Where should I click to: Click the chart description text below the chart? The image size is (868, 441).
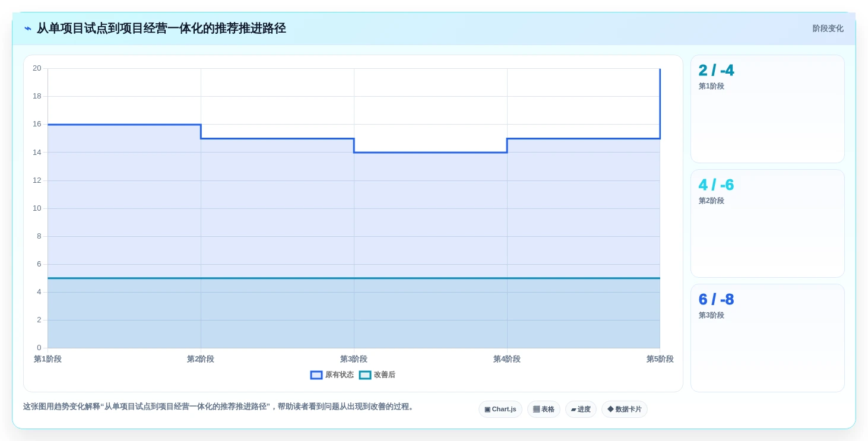pyautogui.click(x=219, y=407)
